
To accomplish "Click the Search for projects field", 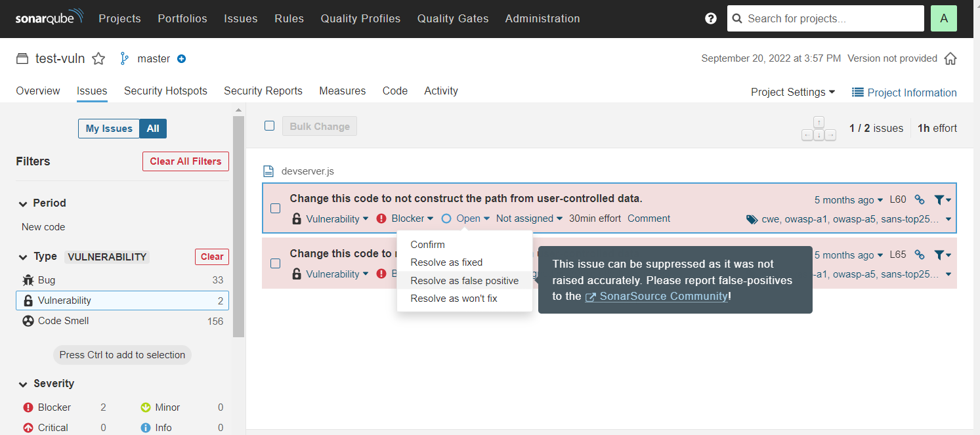I will [x=824, y=18].
